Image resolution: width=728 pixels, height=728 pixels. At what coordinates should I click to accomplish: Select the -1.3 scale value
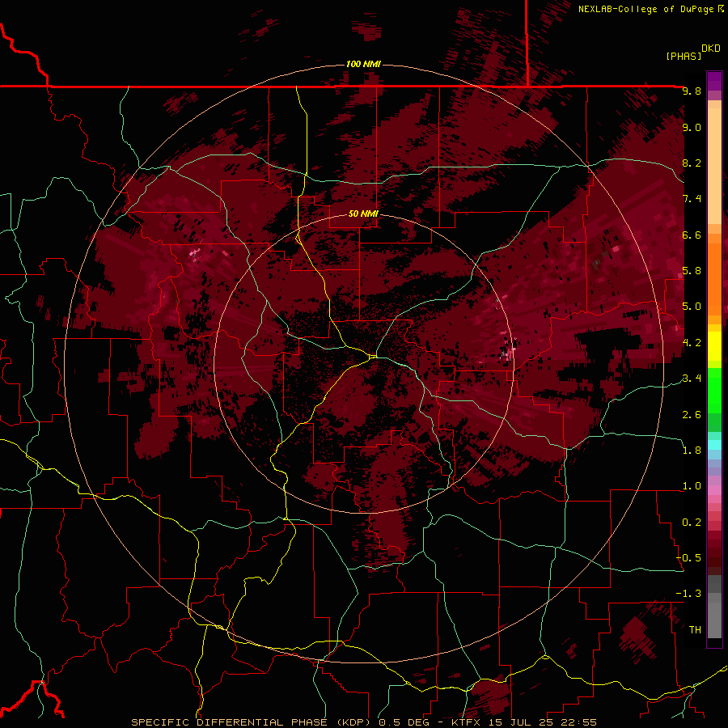688,594
